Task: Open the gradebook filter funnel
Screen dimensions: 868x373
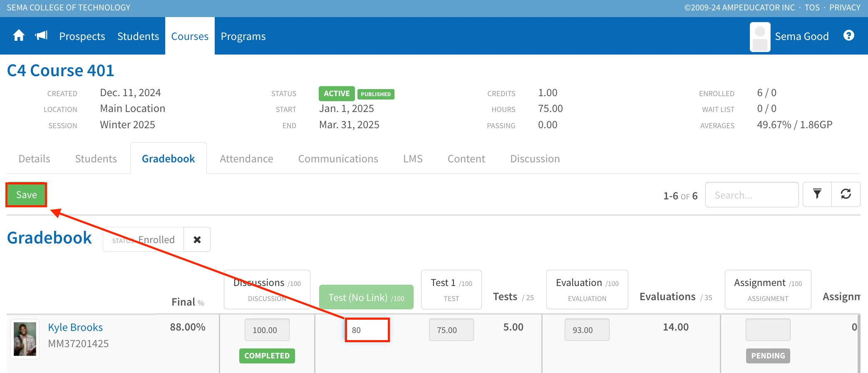Action: [x=817, y=194]
